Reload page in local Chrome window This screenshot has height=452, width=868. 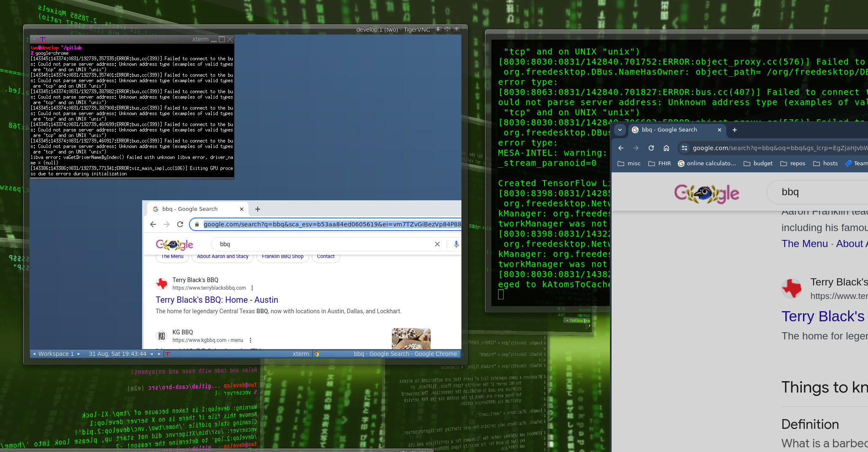tap(651, 148)
